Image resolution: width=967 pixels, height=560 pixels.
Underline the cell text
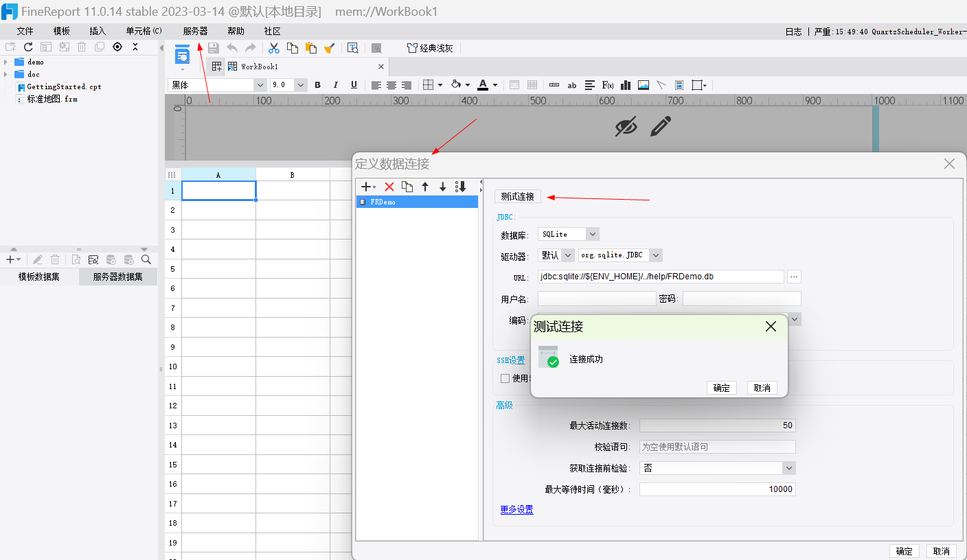click(354, 85)
